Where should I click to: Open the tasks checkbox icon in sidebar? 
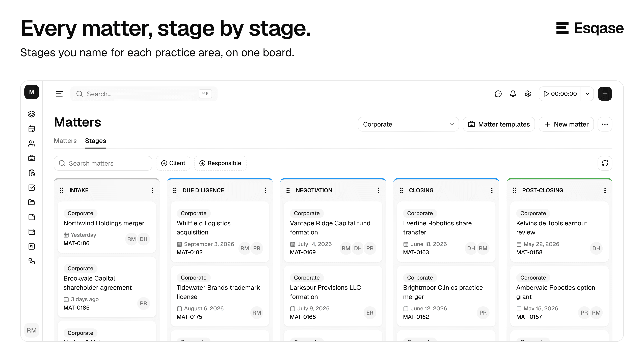[x=32, y=188]
